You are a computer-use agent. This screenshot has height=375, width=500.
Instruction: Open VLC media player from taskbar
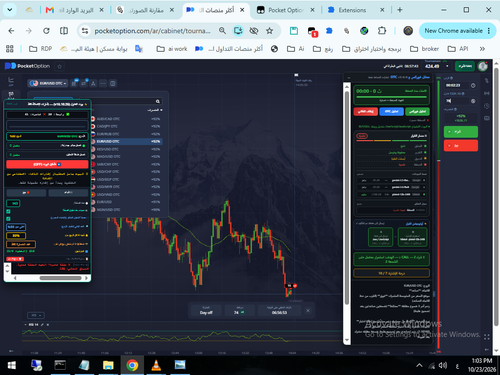(x=156, y=366)
